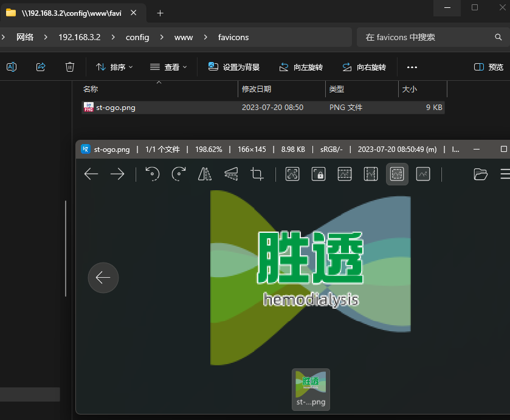
Task: Rotate image counterclockwise in the viewer
Action: [x=152, y=174]
